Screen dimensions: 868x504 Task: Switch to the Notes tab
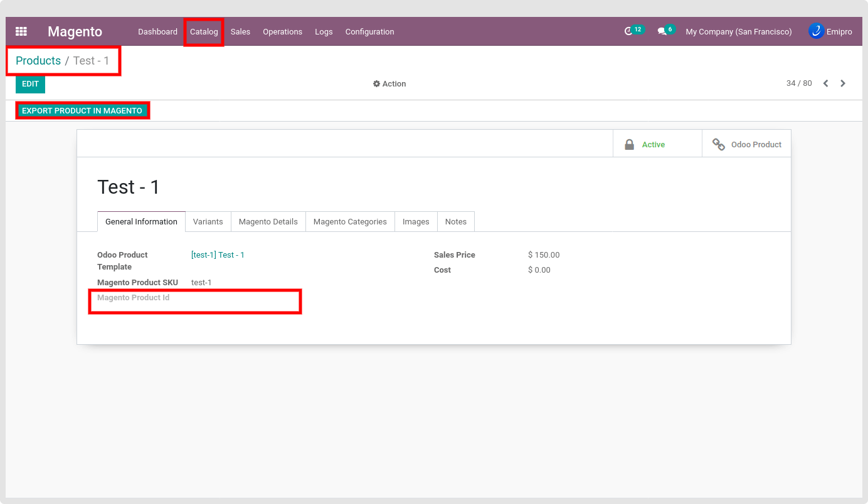tap(456, 221)
